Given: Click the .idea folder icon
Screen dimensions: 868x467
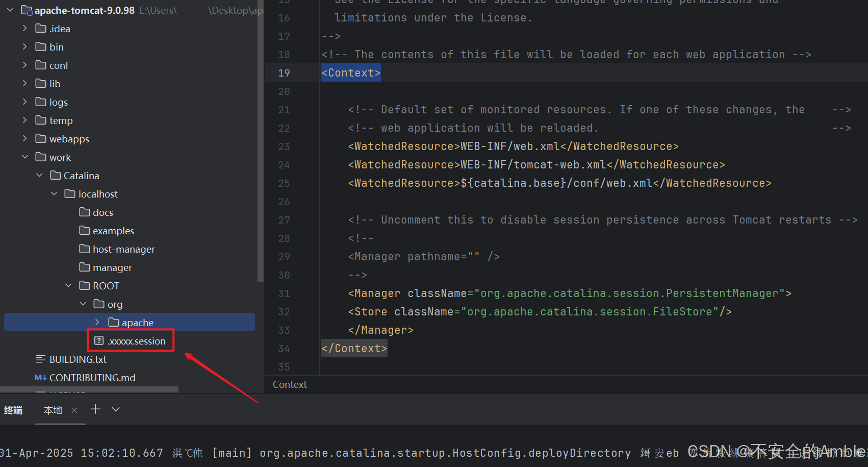Looking at the screenshot, I should click(x=41, y=28).
